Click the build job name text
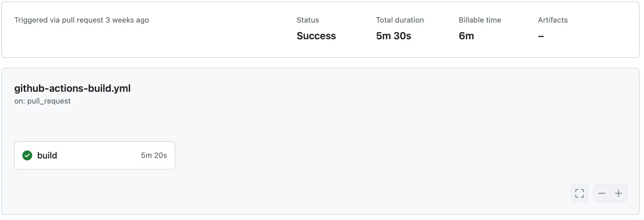This screenshot has height=220, width=644. [x=47, y=155]
